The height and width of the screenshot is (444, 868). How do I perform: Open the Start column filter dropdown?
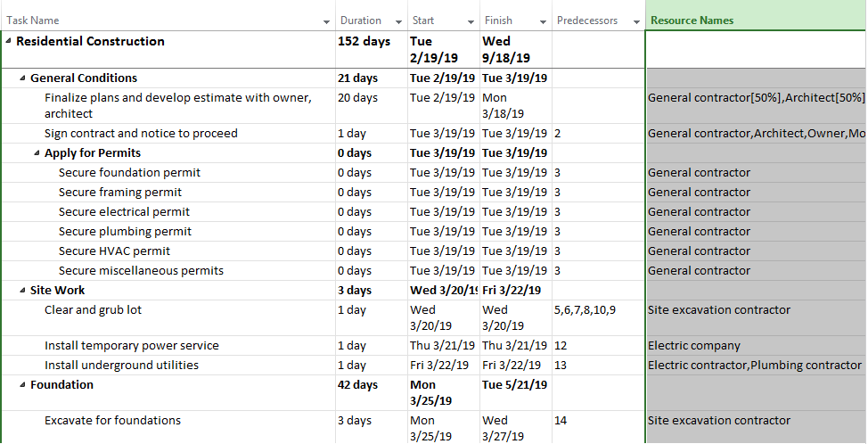pos(471,21)
